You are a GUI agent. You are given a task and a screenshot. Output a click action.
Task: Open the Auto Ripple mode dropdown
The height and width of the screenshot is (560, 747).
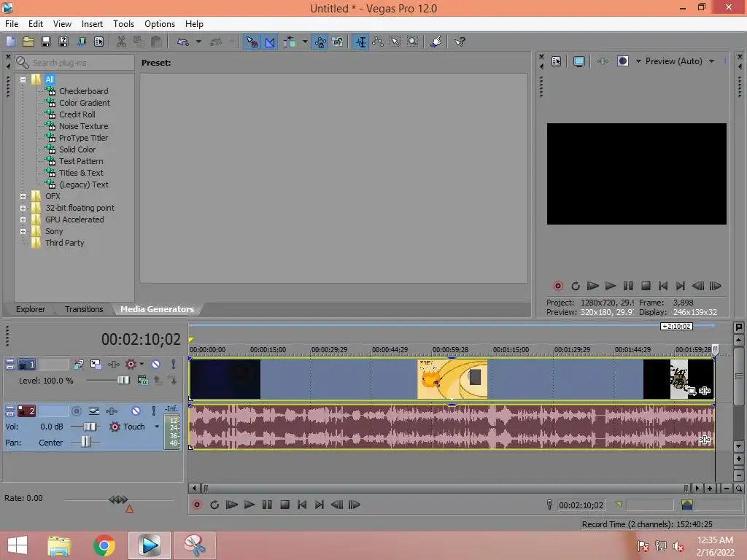(305, 42)
